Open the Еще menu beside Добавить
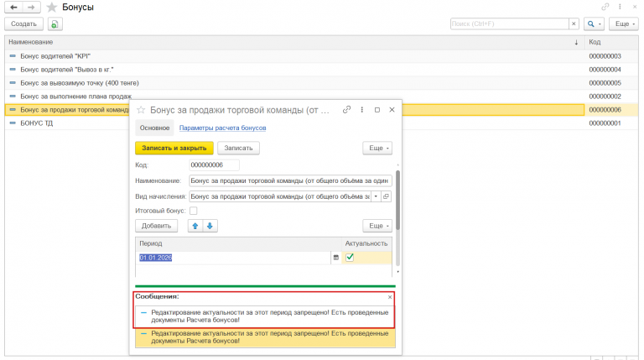The width and height of the screenshot is (644, 360). click(377, 226)
